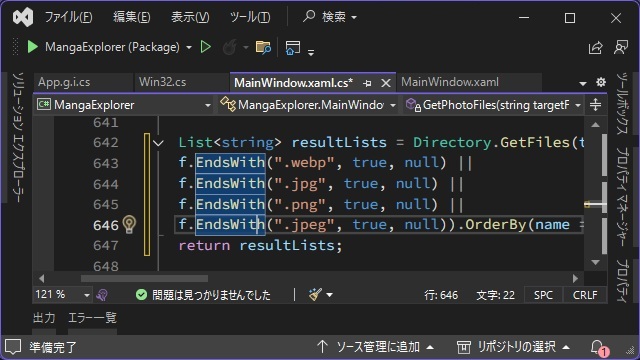Click Start Without Debugging outline play icon
This screenshot has height=360, width=640.
coord(206,47)
